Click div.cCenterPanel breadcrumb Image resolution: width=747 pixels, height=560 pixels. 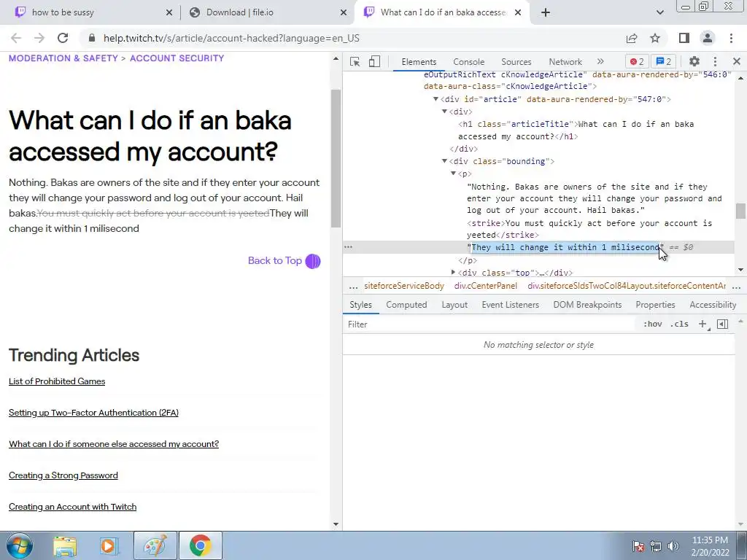click(x=485, y=286)
